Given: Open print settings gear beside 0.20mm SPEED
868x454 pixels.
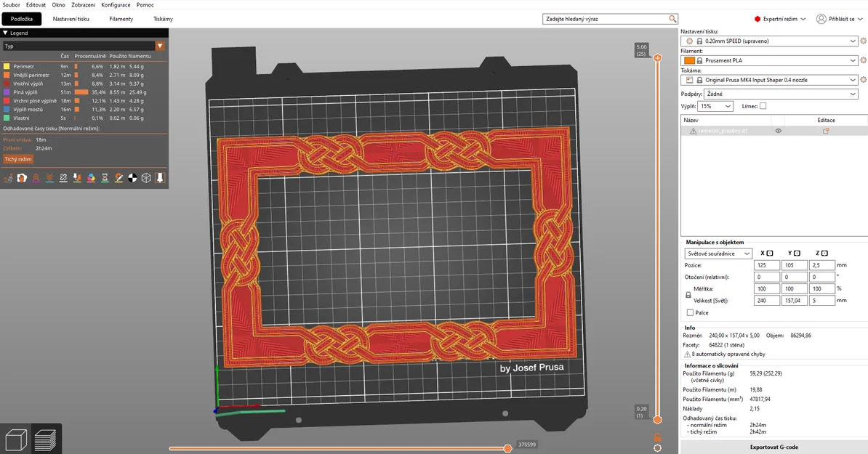Looking at the screenshot, I should click(x=863, y=41).
